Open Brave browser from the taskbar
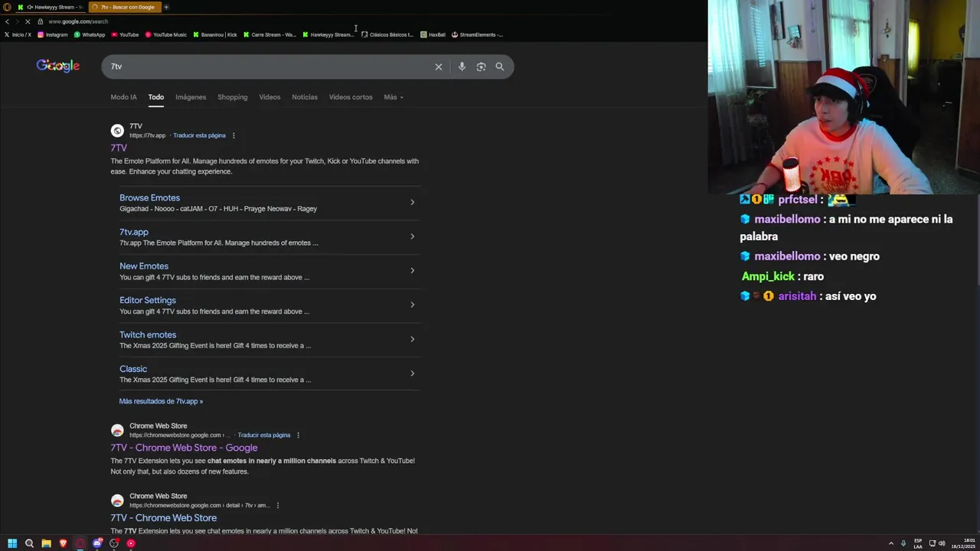 tap(63, 543)
